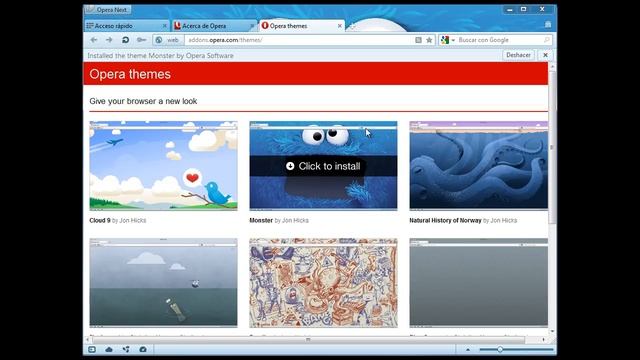
Task: Go back with the back arrow
Action: tap(94, 40)
